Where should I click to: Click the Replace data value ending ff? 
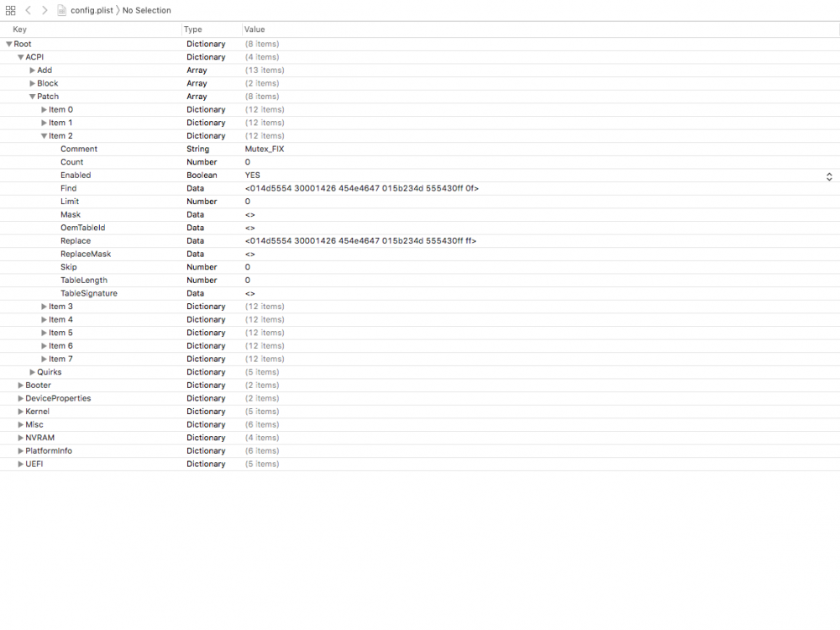[x=360, y=240]
